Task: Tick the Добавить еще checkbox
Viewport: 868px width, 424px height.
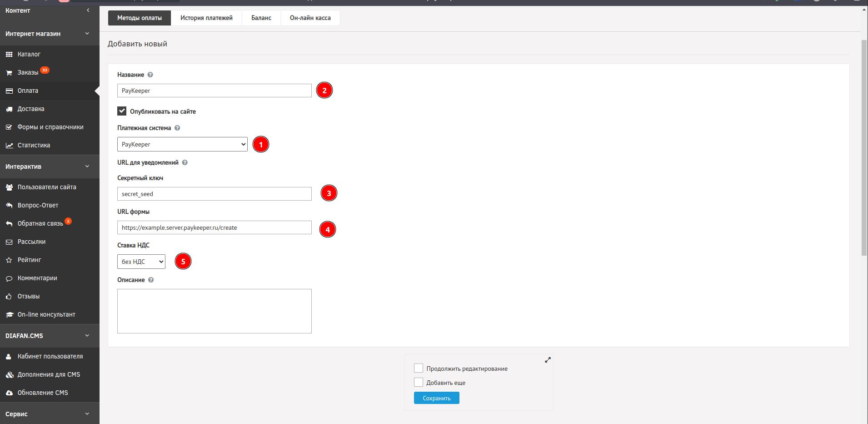Action: point(419,382)
